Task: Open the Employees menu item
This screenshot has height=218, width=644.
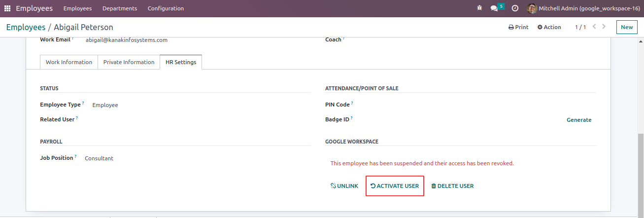Action: click(x=77, y=8)
